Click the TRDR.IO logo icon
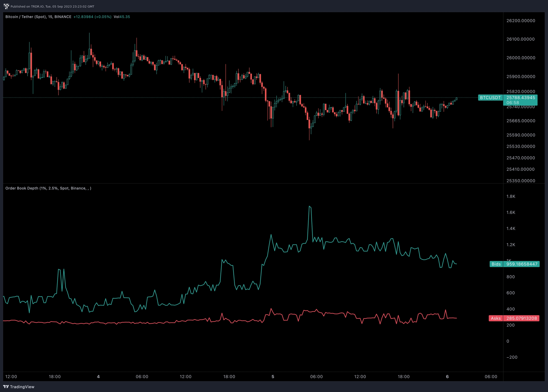The image size is (548, 392). tap(6, 6)
